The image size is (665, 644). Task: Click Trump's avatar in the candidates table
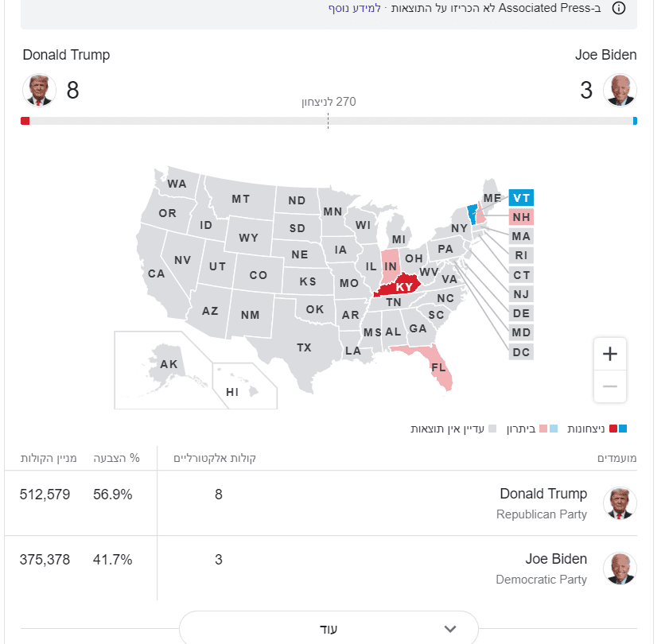pyautogui.click(x=620, y=503)
